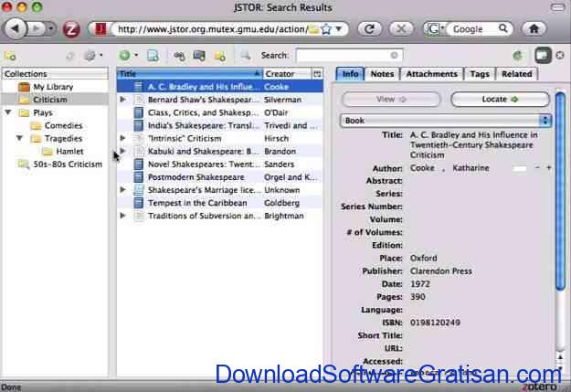Click in the jstor.org address bar

coord(213,29)
